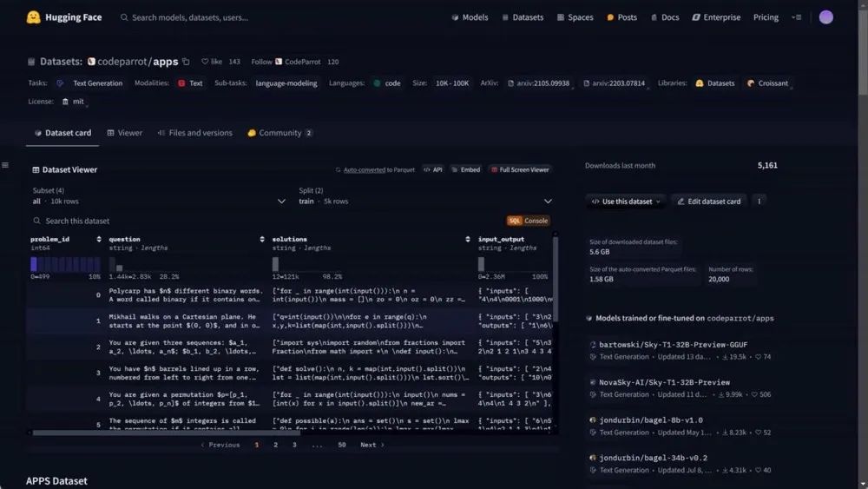The width and height of the screenshot is (868, 489).
Task: Select row 1 Mikhail walks question cell
Action: pos(187,320)
